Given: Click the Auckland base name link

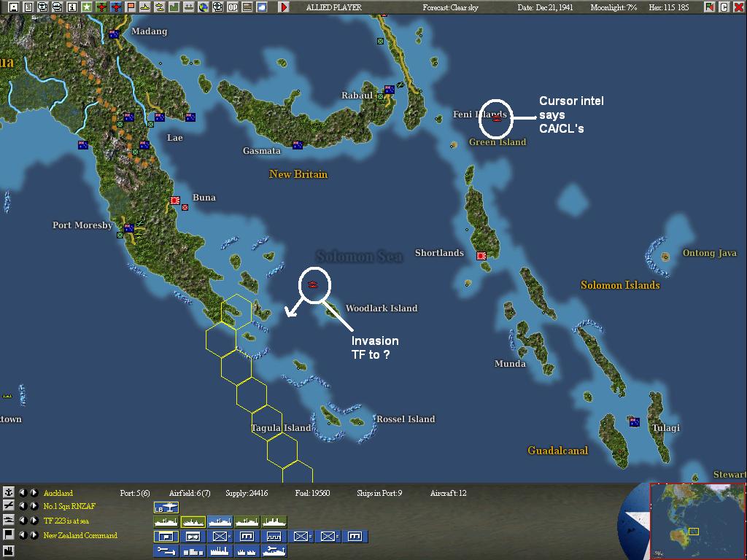Looking at the screenshot, I should pyautogui.click(x=58, y=493).
